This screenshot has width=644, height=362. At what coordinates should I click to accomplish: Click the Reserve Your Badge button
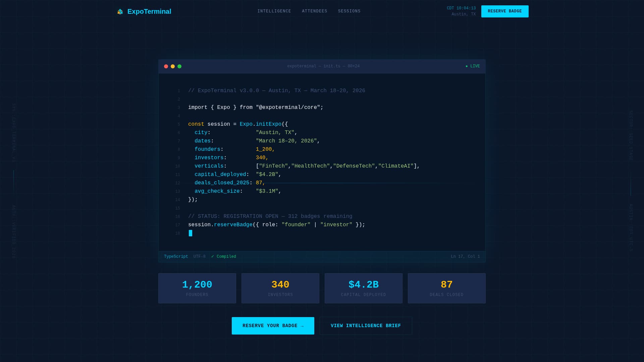273,326
